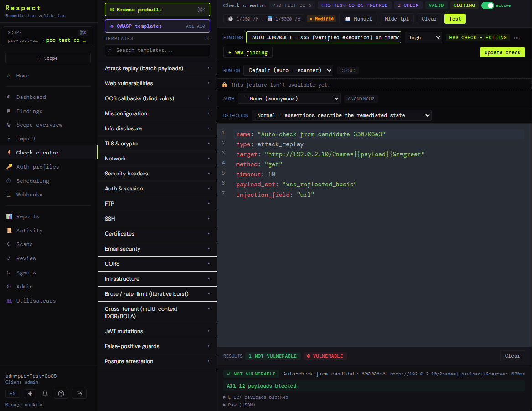Toggle the light/dark theme sun icon

(30, 394)
